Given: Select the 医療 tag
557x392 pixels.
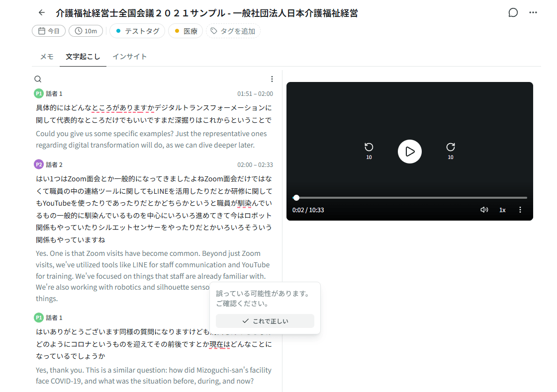Looking at the screenshot, I should 186,31.
